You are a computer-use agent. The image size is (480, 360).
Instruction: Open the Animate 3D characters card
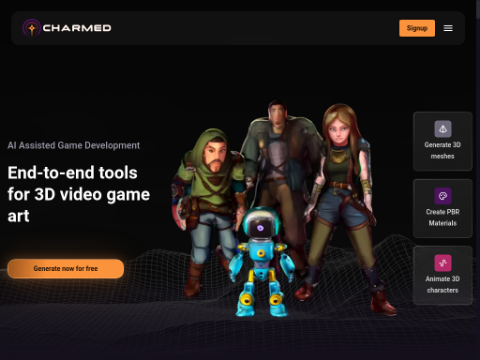(x=443, y=275)
